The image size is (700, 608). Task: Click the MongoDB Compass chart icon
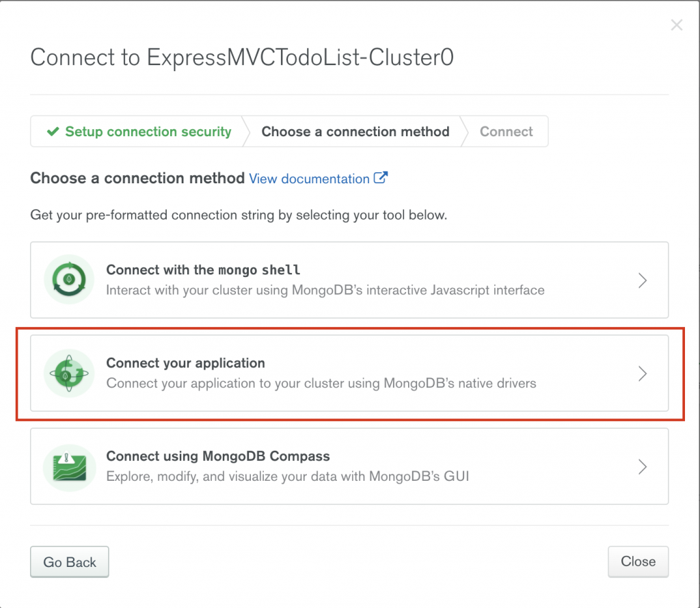pos(69,467)
